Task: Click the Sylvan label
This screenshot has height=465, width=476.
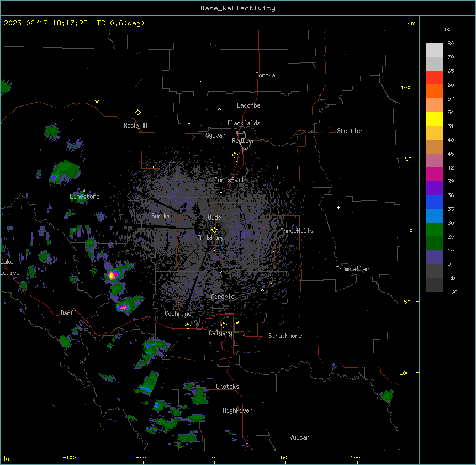Action: pos(215,135)
